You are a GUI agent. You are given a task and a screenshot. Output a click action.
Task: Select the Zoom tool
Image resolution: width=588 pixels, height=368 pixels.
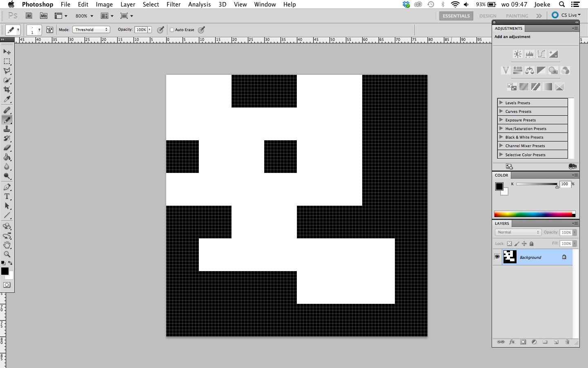pos(7,254)
